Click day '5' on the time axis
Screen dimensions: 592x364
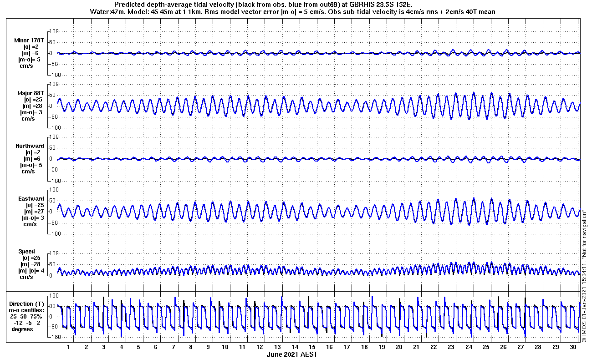(x=138, y=347)
